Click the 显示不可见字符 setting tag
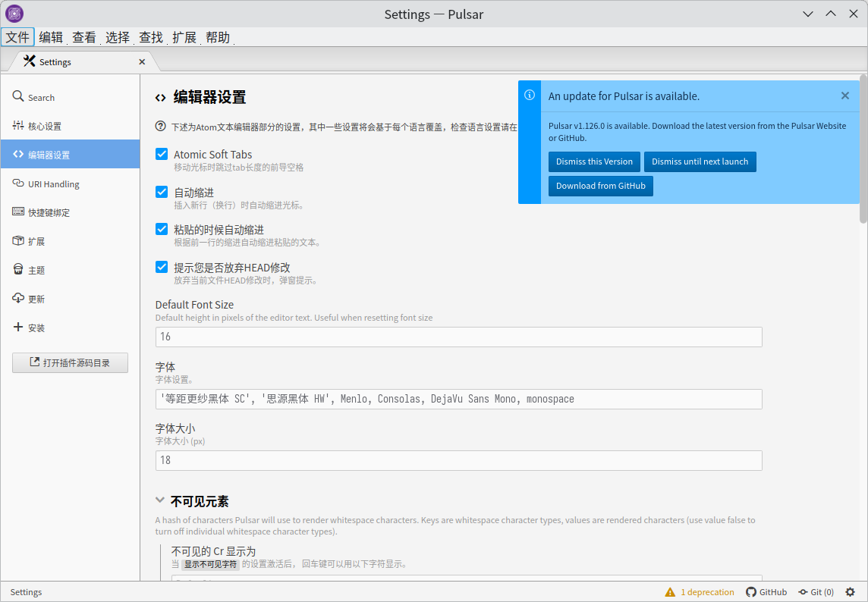This screenshot has width=868, height=602. [x=210, y=564]
